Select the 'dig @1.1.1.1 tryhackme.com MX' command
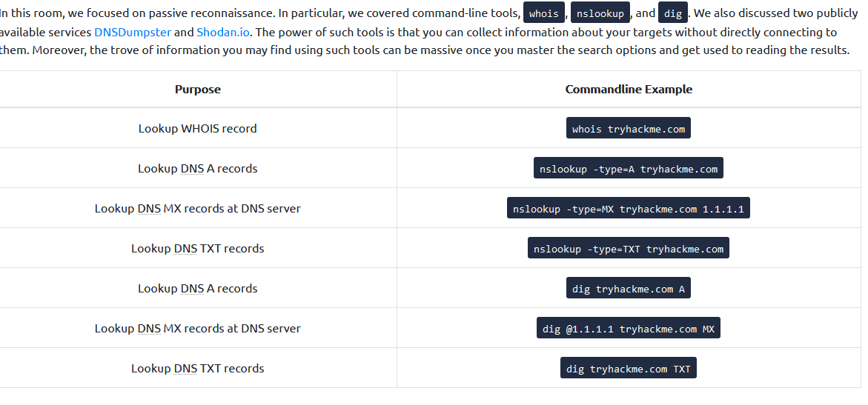The image size is (868, 405). pos(629,329)
